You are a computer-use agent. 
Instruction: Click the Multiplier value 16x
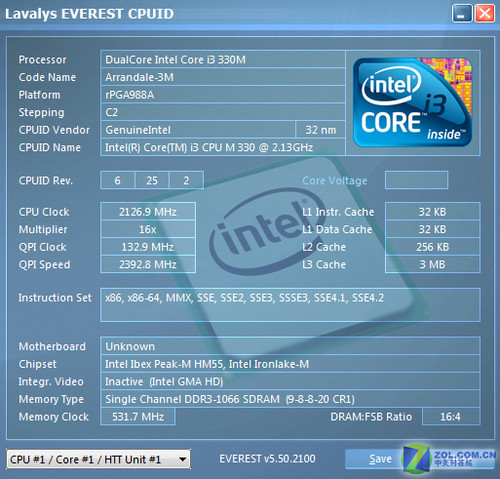pyautogui.click(x=148, y=229)
